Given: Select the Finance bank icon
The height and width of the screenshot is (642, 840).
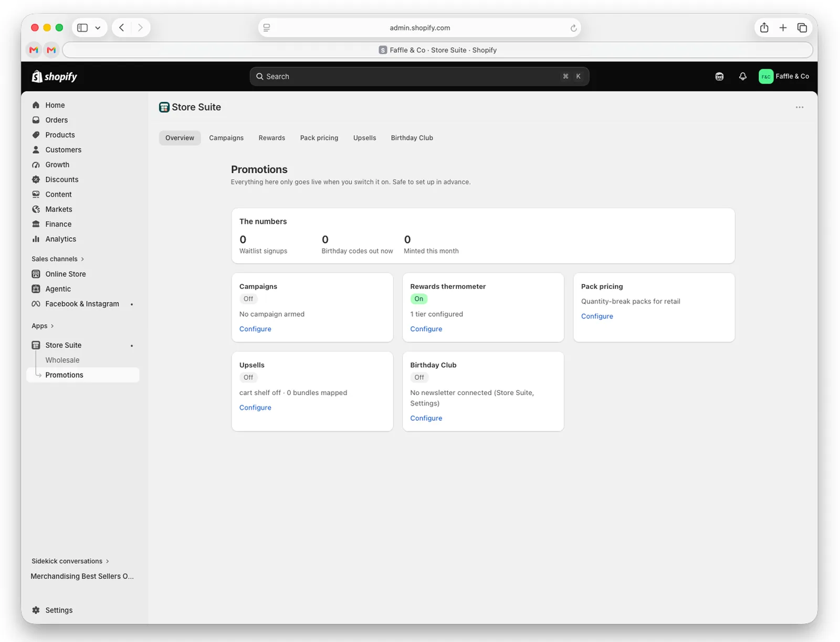Looking at the screenshot, I should pos(36,224).
